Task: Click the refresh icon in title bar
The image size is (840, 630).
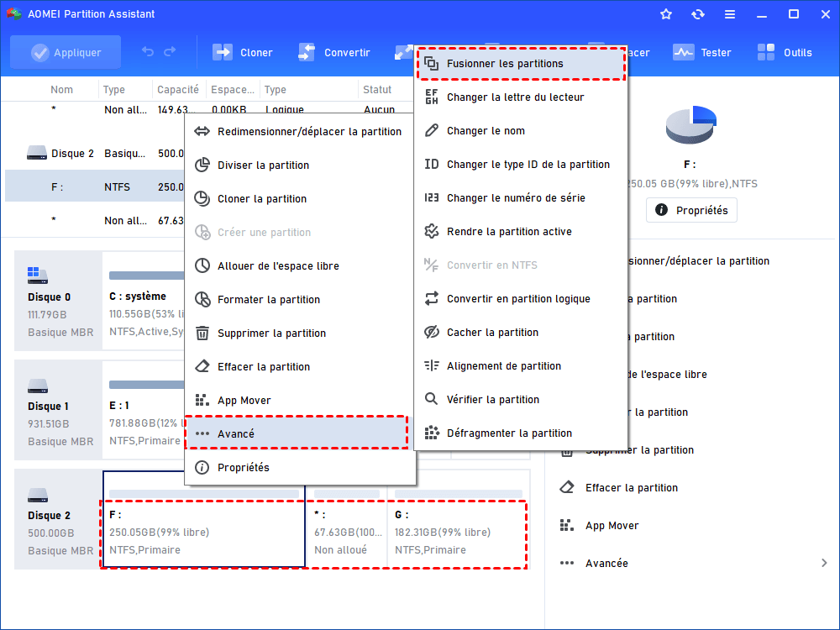Action: [697, 14]
